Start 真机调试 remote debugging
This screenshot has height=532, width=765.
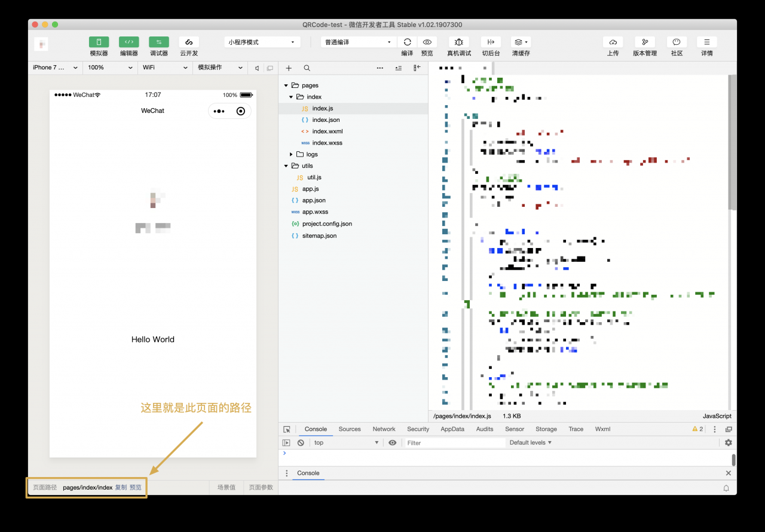click(x=458, y=42)
